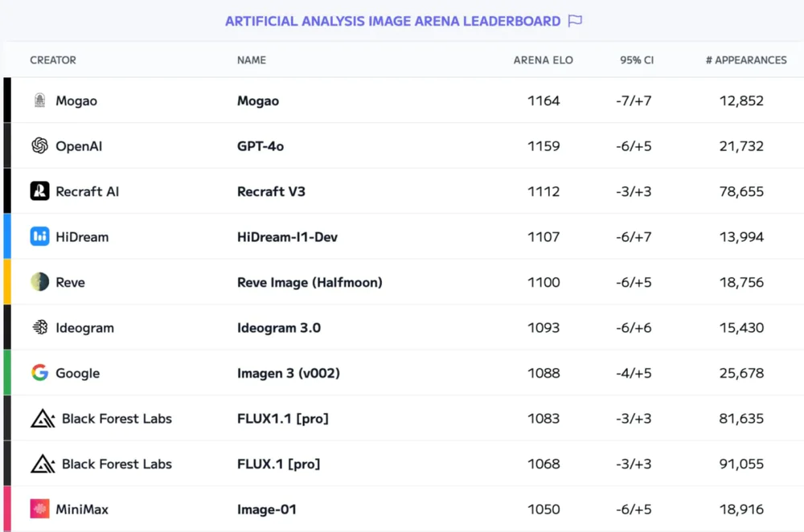
Task: Click the blue color bar on HiDream row
Action: [7, 236]
